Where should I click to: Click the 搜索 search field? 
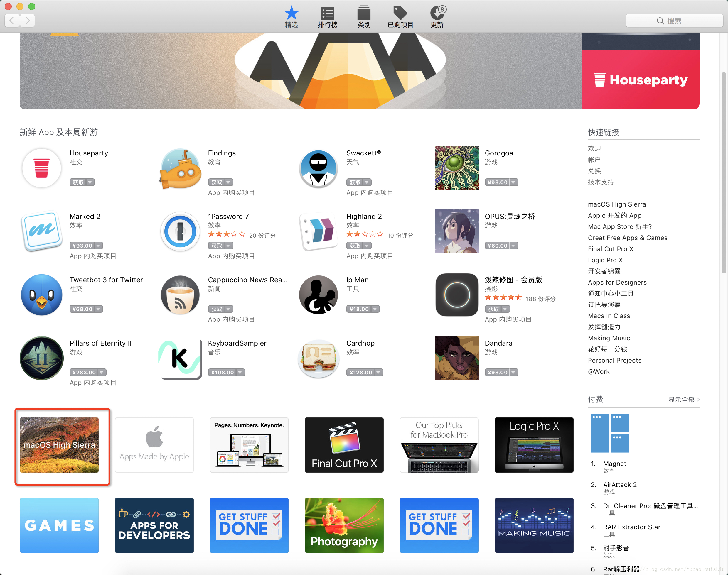(674, 21)
